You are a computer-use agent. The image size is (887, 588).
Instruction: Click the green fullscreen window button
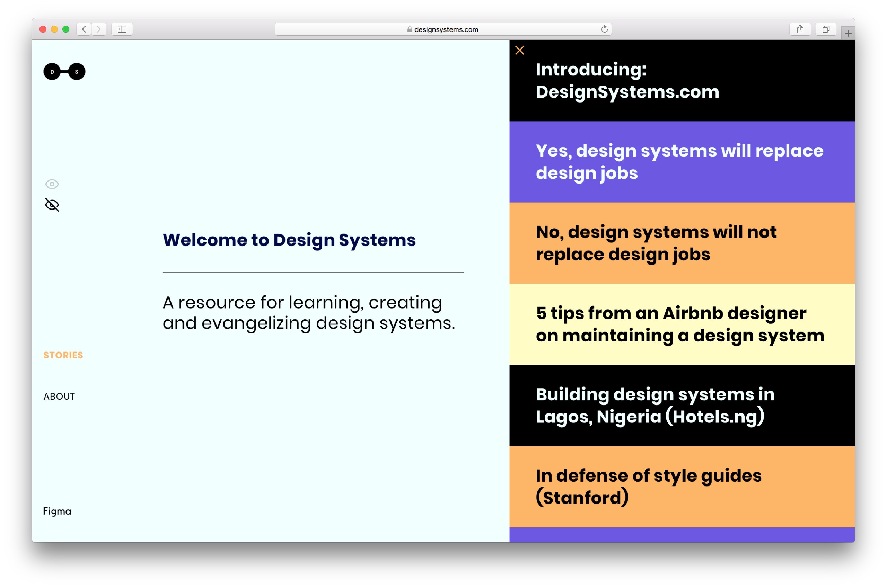[66, 29]
